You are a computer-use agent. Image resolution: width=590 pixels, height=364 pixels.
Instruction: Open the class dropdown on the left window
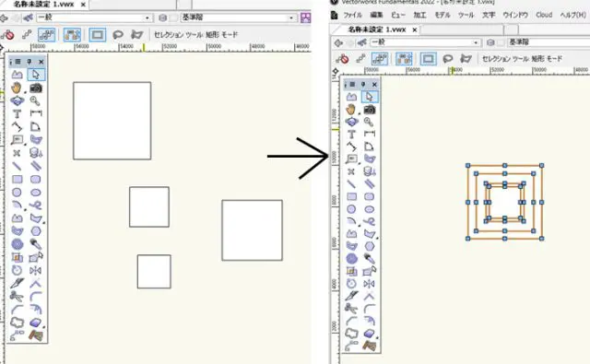pos(94,18)
